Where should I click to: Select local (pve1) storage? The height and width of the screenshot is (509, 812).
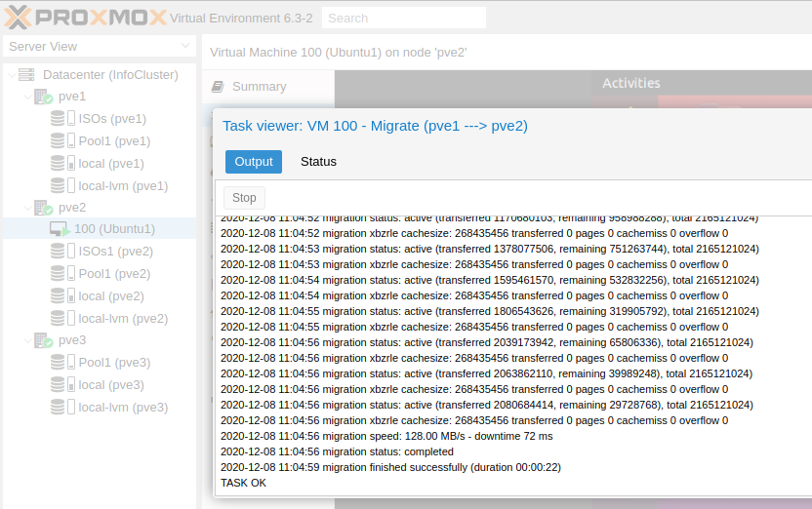tap(111, 164)
